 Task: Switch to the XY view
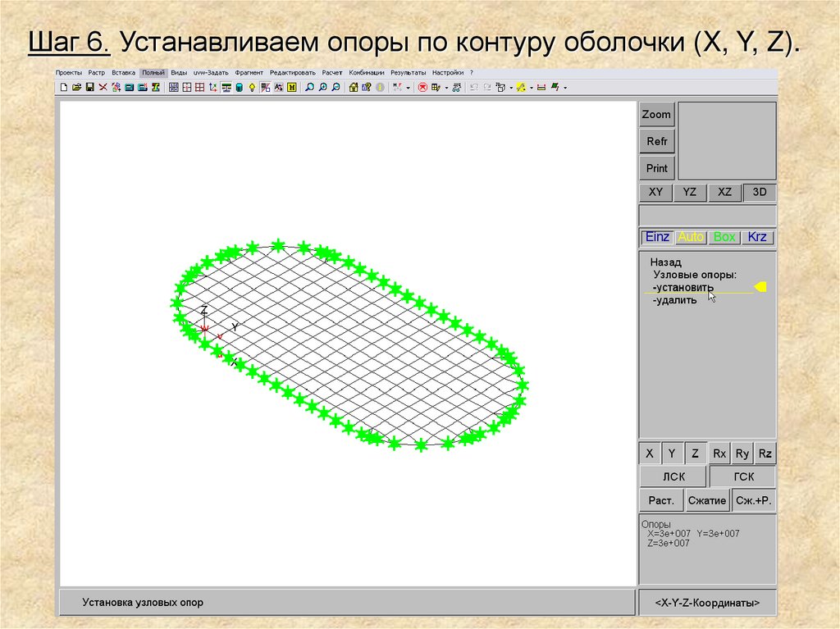[655, 192]
